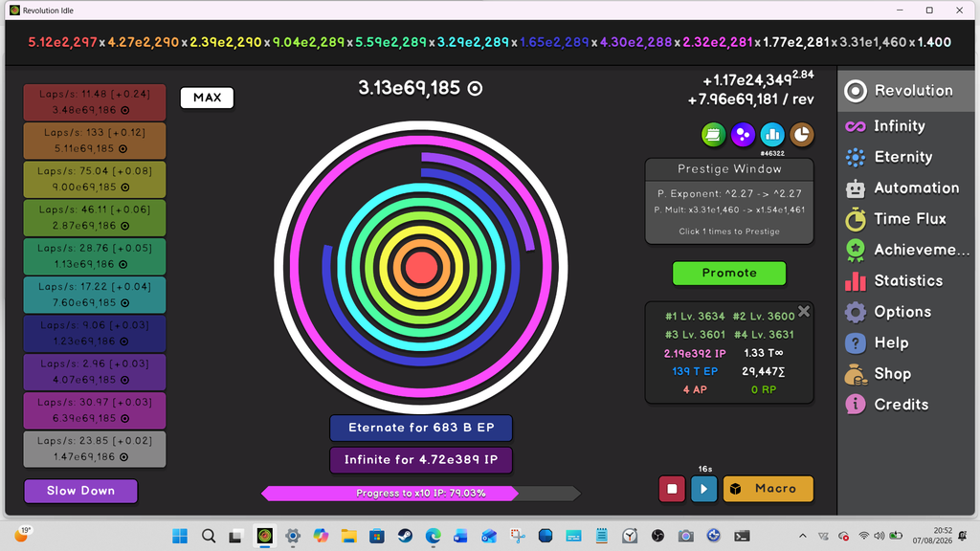Viewport: 980px width, 551px height.
Task: Open Steam from the taskbar
Action: (405, 536)
